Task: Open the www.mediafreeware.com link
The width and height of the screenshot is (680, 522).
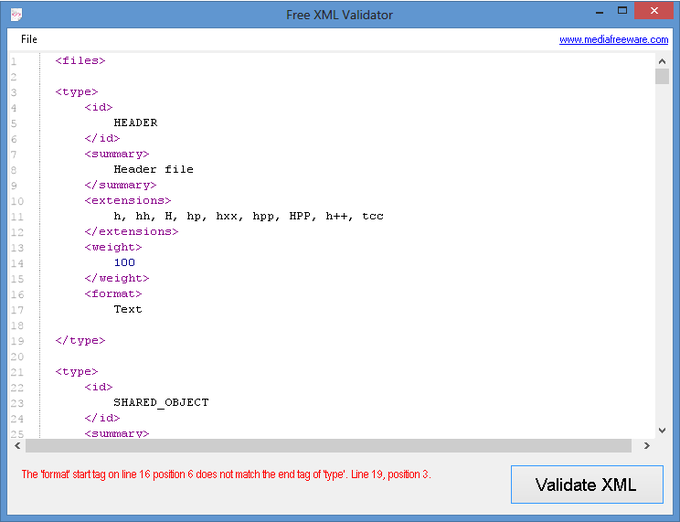Action: coord(613,40)
